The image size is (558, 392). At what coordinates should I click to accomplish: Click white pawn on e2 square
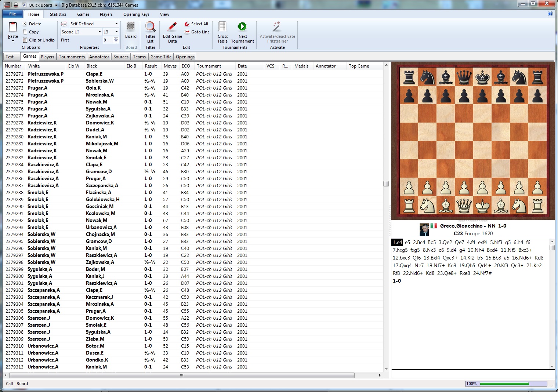482,187
